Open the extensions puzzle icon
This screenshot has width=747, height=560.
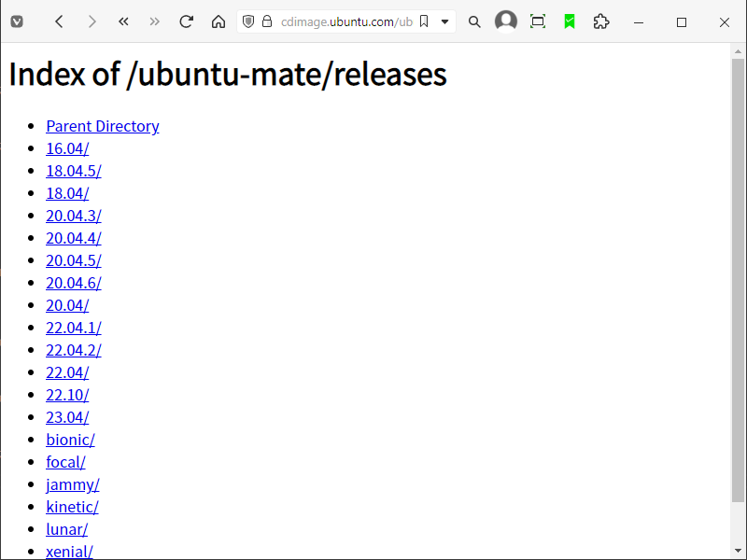pos(601,21)
